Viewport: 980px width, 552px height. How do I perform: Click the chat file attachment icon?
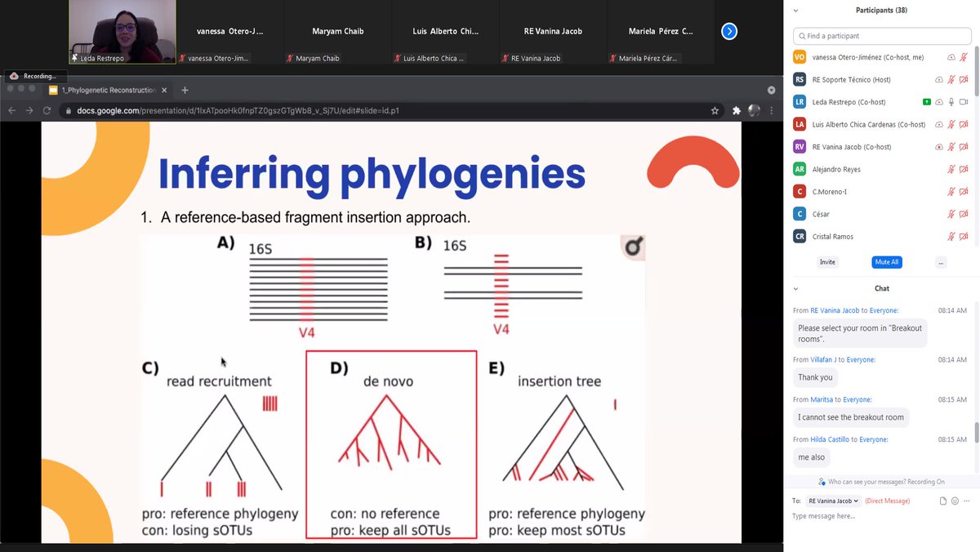(943, 501)
